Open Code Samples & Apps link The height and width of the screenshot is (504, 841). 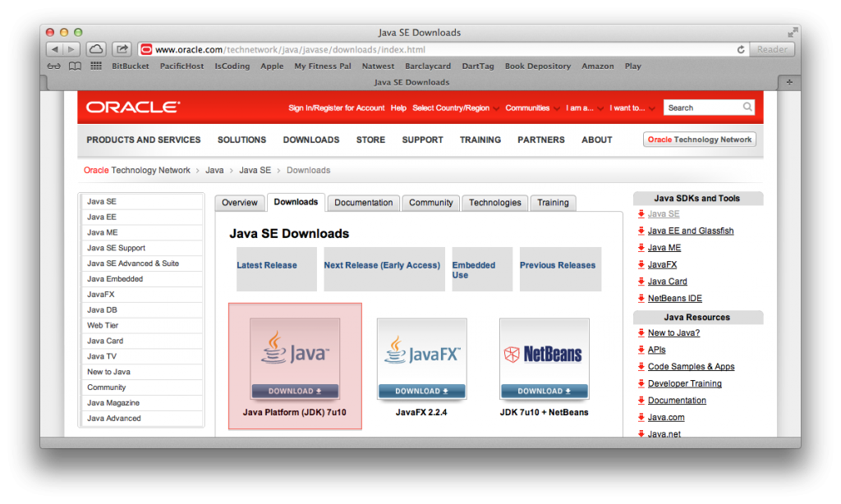[691, 366]
